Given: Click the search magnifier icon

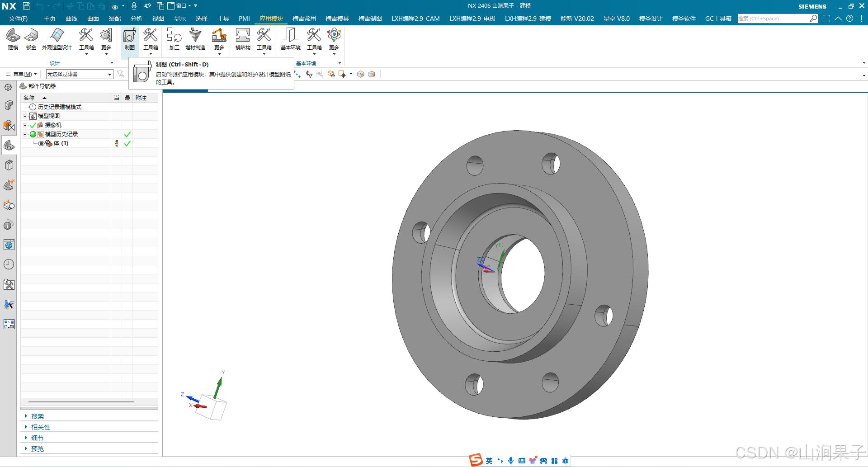Looking at the screenshot, I should click(813, 19).
